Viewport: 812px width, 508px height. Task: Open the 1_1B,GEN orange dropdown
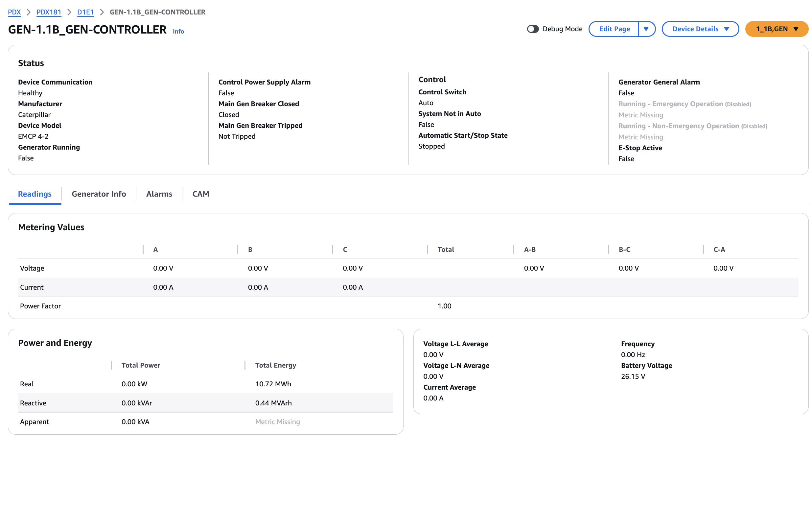point(777,29)
